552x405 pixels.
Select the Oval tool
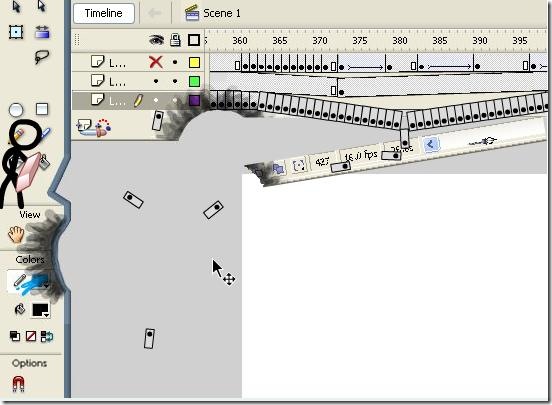coord(16,110)
